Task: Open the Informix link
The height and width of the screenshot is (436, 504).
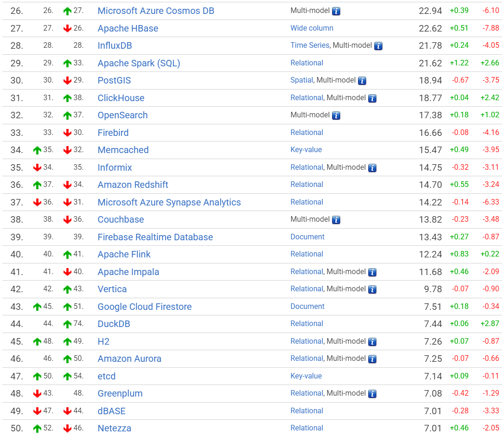Action: [115, 167]
